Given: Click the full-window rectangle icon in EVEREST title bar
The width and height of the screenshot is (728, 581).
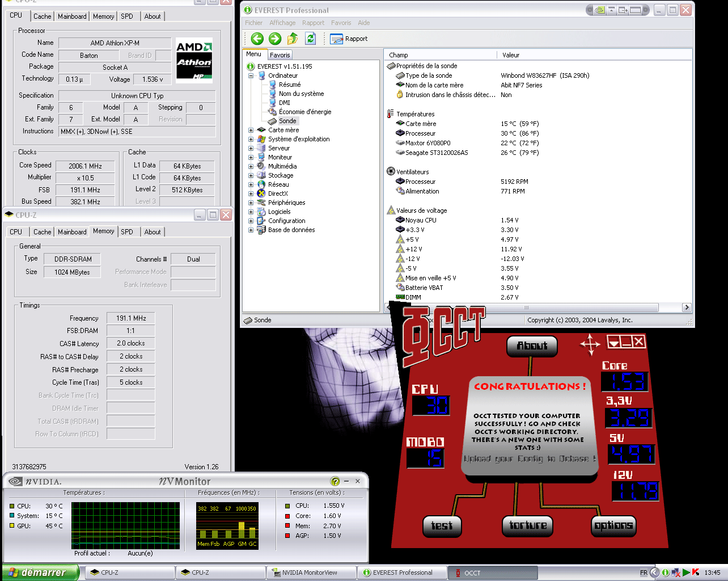Looking at the screenshot, I should (x=636, y=10).
